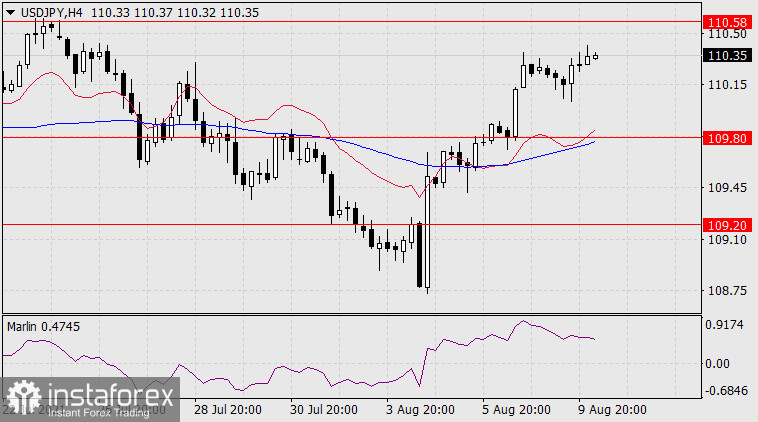The width and height of the screenshot is (758, 422).
Task: Click the instaforex logo icon
Action: click(x=22, y=397)
